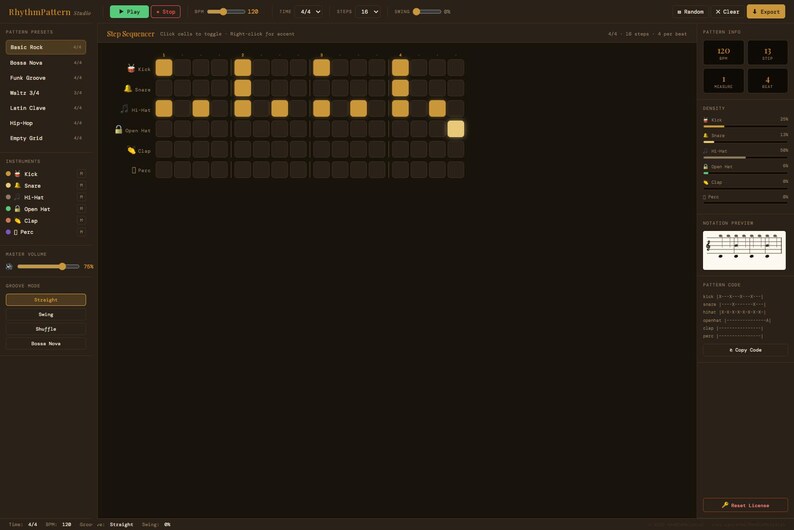This screenshot has height=530, width=794.
Task: Select Clap icon in Instruments list
Action: tap(17, 221)
